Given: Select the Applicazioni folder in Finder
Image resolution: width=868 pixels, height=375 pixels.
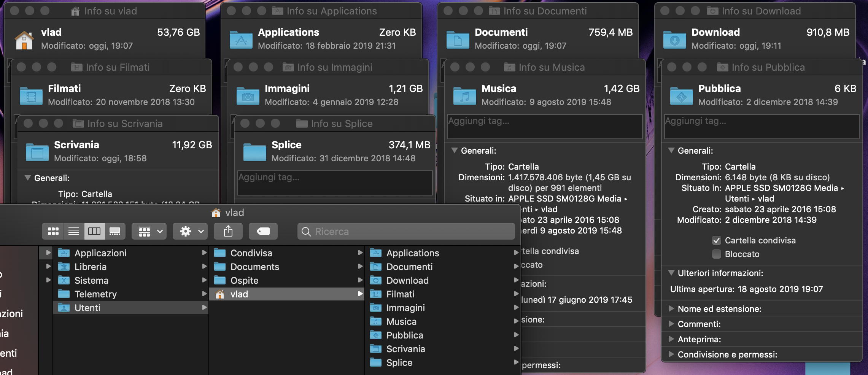Looking at the screenshot, I should coord(131,253).
